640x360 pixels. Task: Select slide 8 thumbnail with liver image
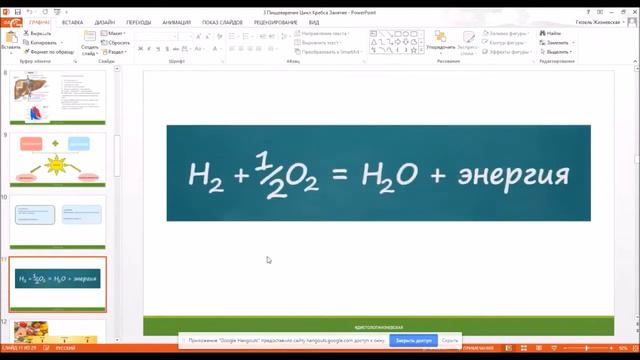58,98
